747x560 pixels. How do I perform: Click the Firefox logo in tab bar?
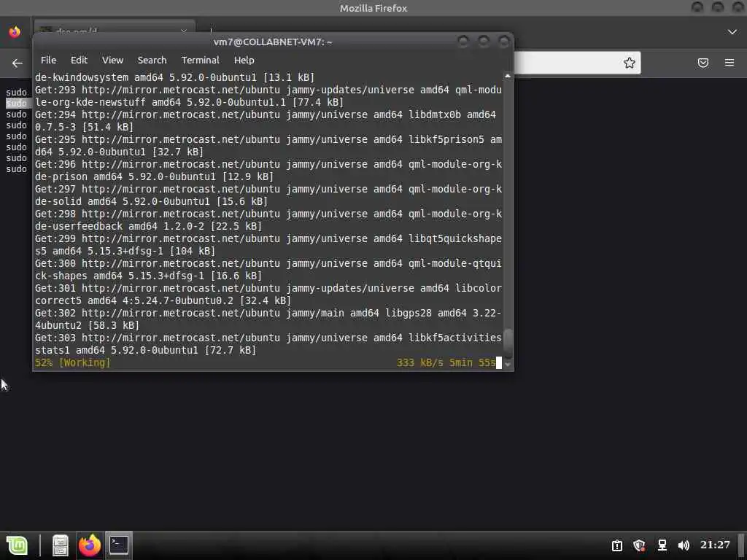pos(15,32)
